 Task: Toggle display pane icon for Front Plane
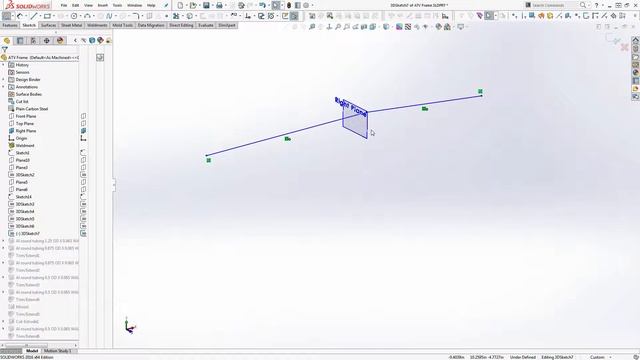click(83, 116)
